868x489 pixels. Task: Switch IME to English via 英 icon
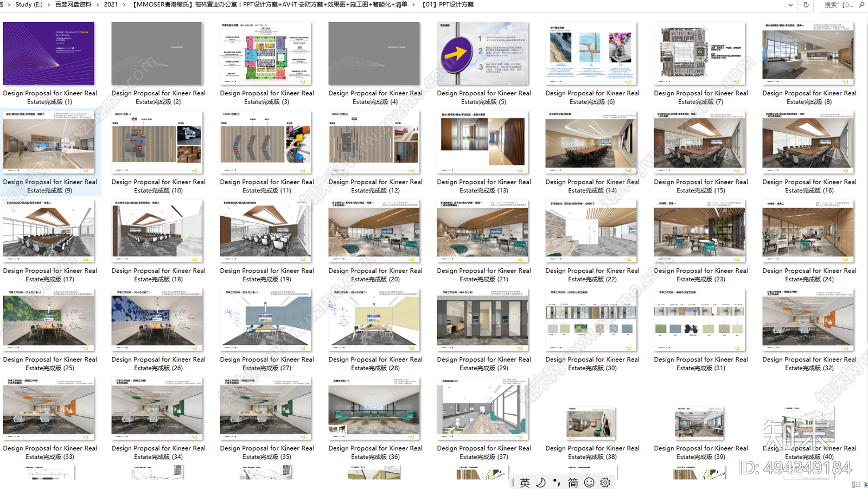click(525, 482)
